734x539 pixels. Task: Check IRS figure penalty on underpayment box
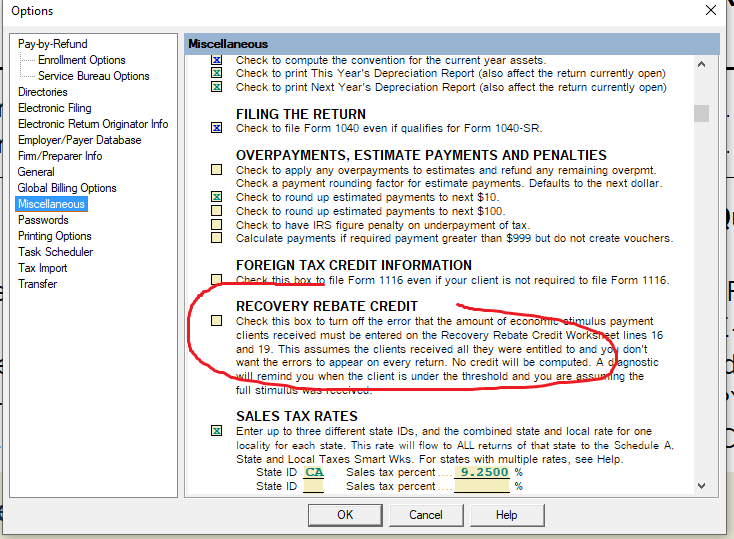point(216,226)
